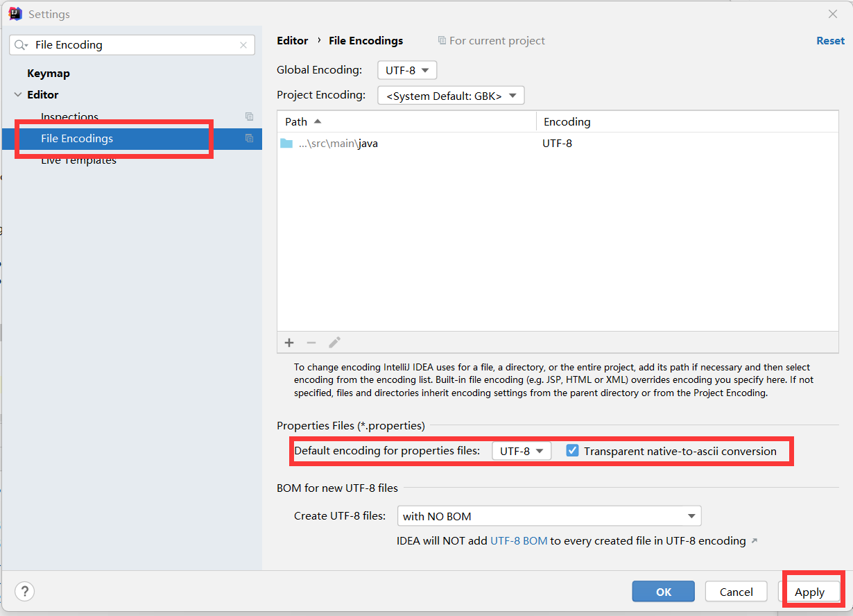Select Keymap in settings tree
The image size is (853, 616).
coord(49,74)
